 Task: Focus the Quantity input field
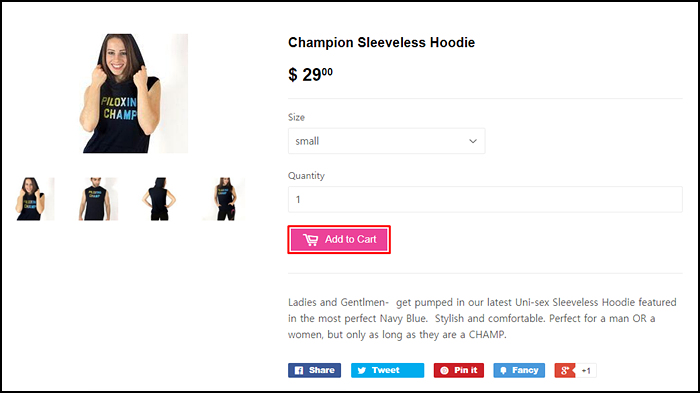pyautogui.click(x=485, y=199)
